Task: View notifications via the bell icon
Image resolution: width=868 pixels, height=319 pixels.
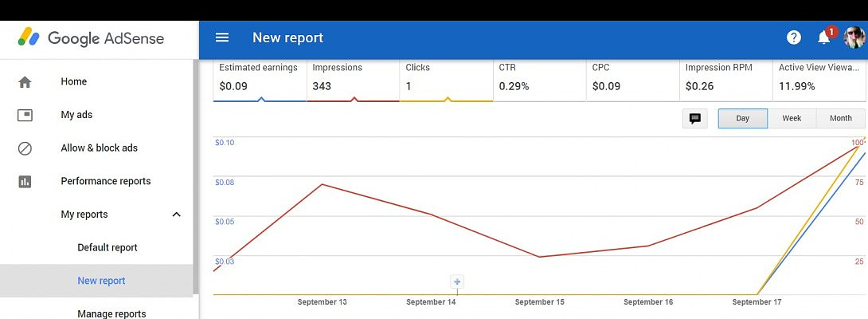Action: tap(824, 37)
